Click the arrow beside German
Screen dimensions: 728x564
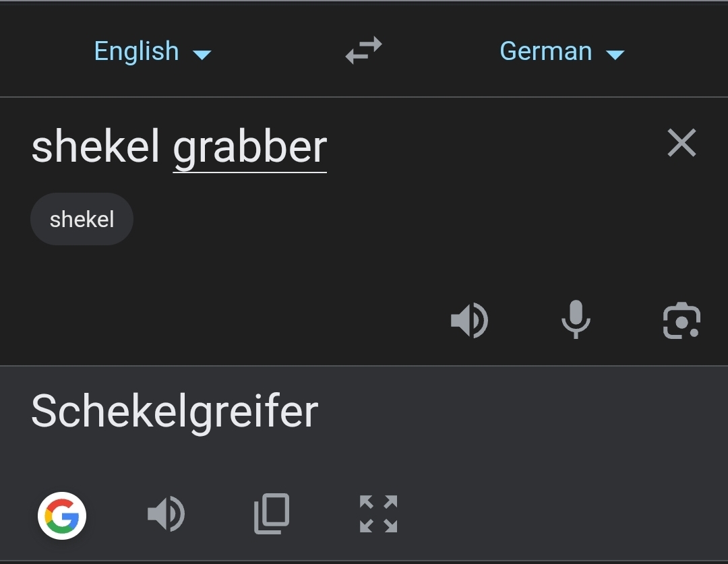615,55
